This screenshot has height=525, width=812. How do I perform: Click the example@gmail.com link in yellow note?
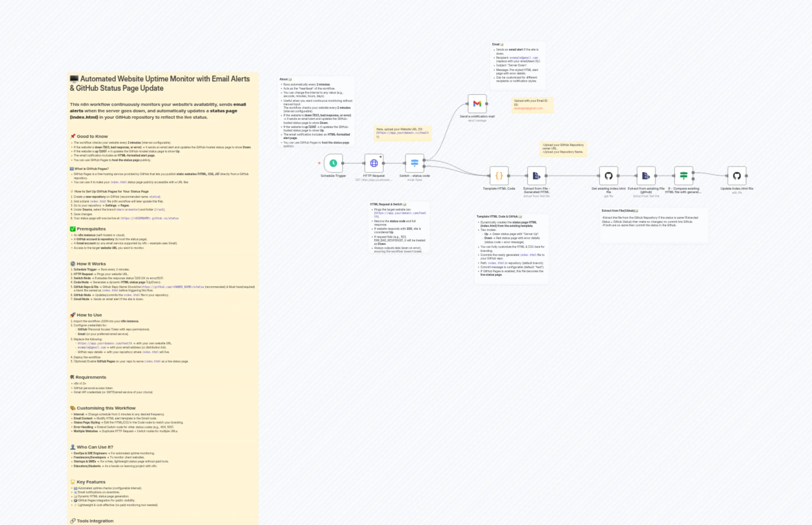pyautogui.click(x=528, y=109)
